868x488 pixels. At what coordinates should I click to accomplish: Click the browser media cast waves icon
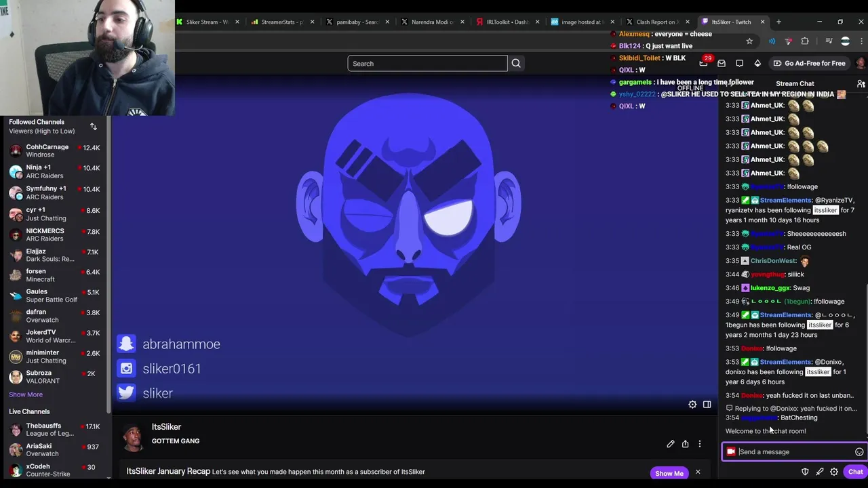pos(772,41)
